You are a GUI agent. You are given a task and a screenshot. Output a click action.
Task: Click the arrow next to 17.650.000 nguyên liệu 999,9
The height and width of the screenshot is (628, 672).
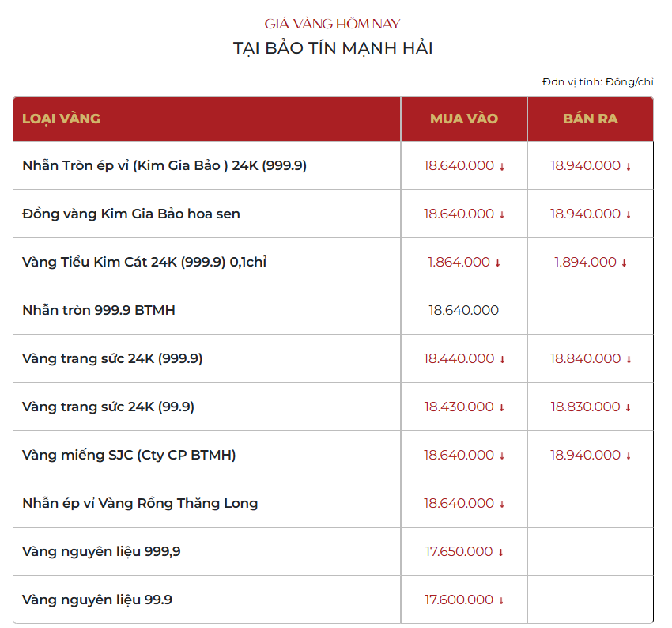pyautogui.click(x=500, y=551)
